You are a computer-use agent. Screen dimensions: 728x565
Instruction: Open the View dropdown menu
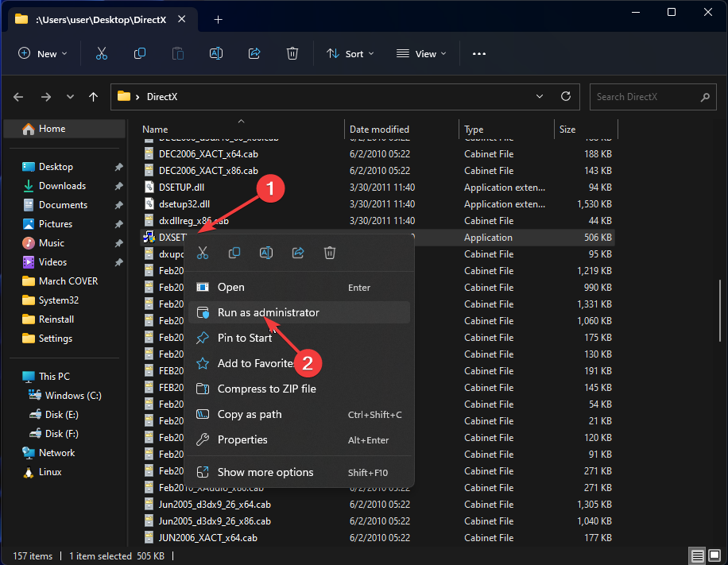tap(421, 54)
